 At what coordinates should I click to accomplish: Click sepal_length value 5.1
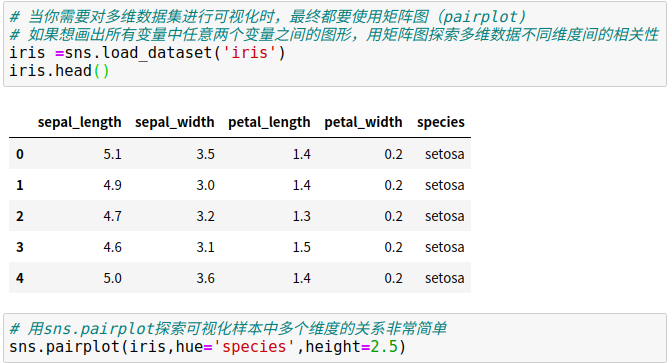click(x=112, y=154)
